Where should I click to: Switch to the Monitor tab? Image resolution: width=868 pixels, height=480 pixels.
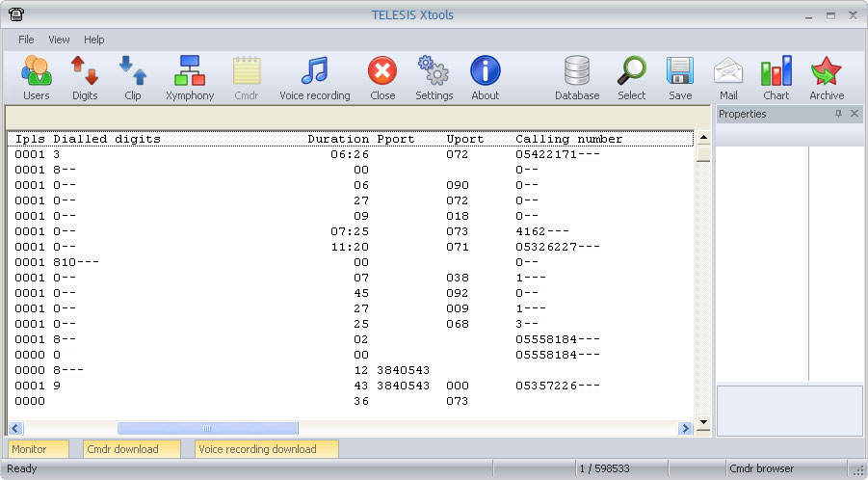[39, 449]
